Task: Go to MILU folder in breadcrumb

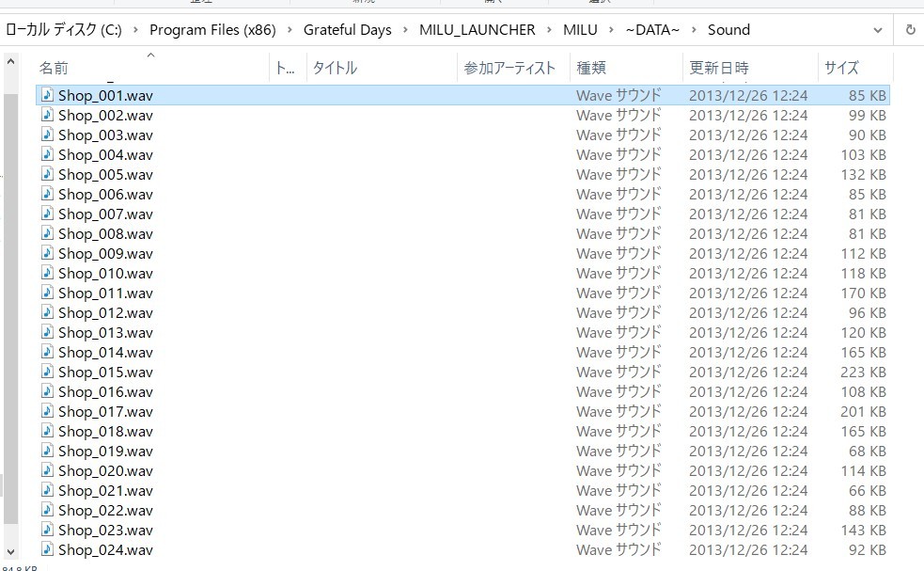Action: point(579,29)
